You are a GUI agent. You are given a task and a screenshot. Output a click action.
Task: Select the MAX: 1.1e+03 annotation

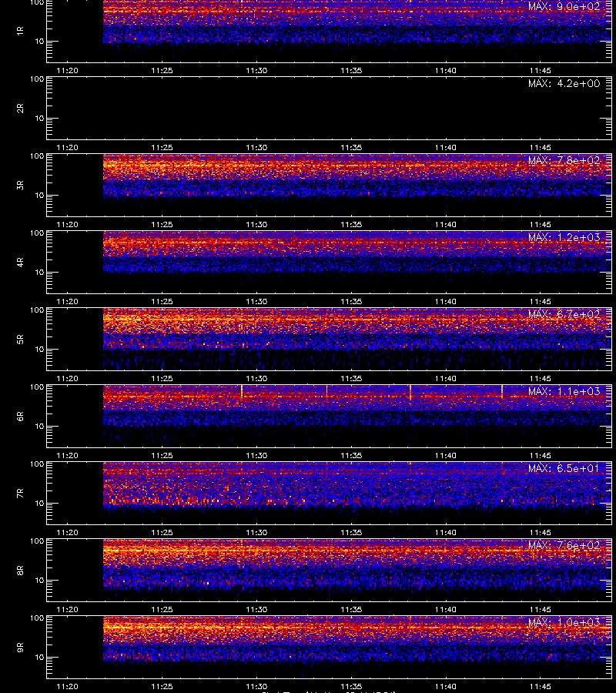pyautogui.click(x=564, y=392)
